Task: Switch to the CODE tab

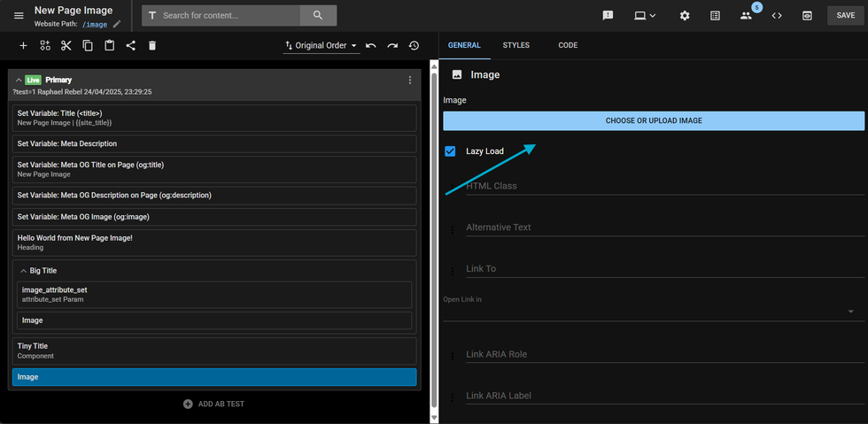Action: pyautogui.click(x=568, y=45)
